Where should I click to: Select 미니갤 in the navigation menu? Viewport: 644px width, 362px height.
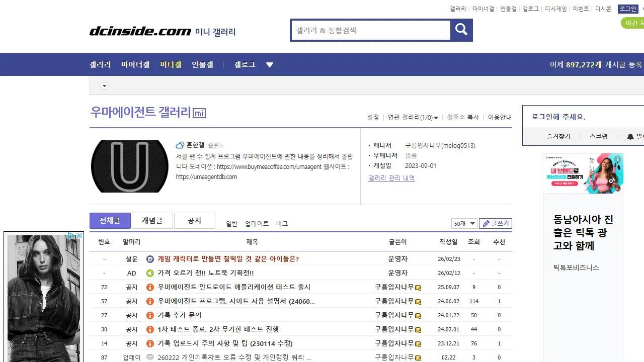171,64
